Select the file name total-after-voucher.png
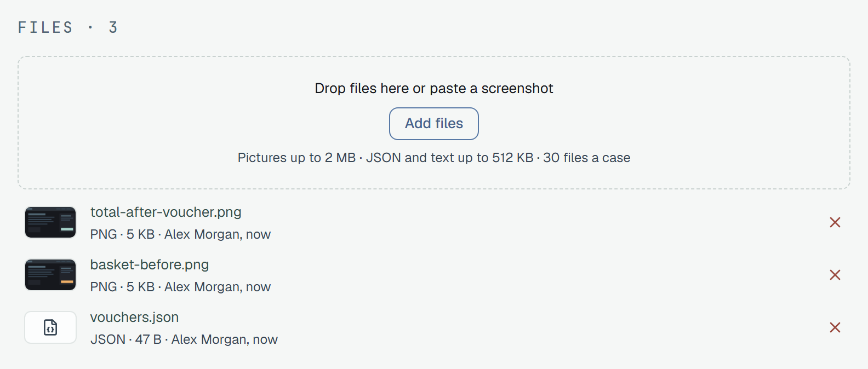This screenshot has width=868, height=369. click(166, 212)
